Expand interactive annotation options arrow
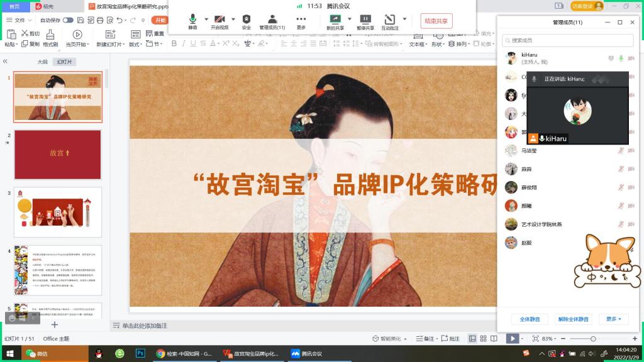The image size is (644, 362). [404, 19]
